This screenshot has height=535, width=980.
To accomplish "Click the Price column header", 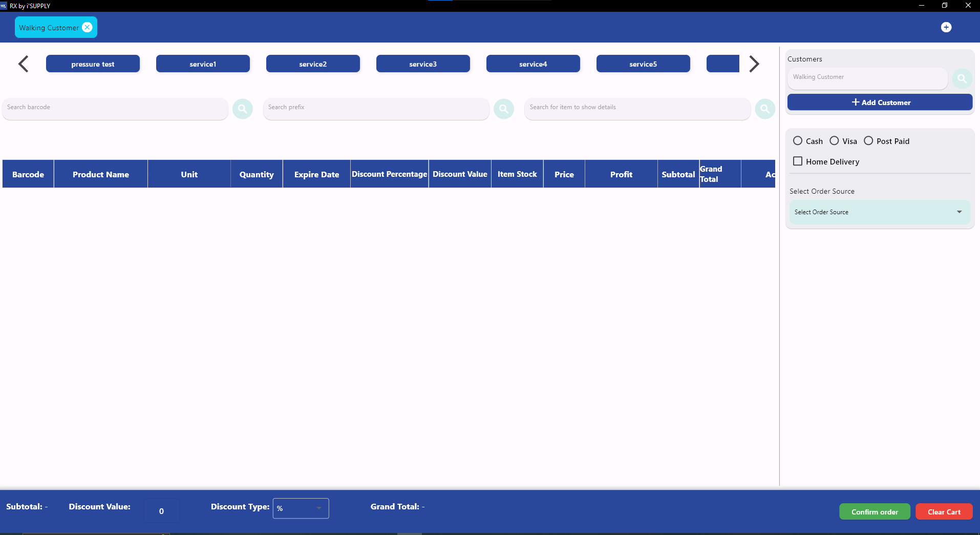I will [564, 174].
